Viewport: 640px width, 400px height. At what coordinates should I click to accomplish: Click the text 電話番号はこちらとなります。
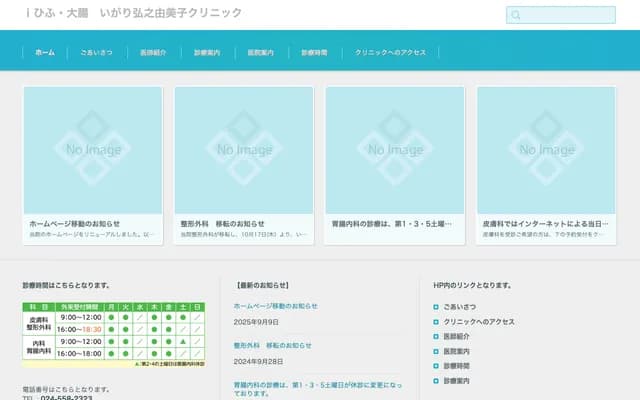tap(66, 389)
